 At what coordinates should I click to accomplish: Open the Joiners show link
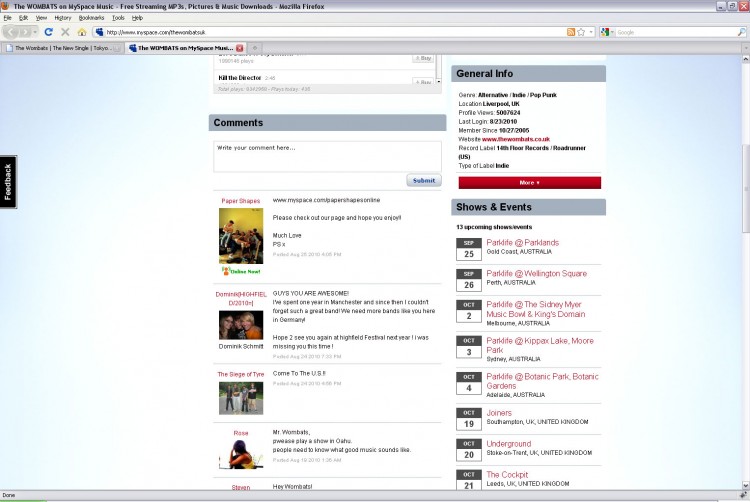click(499, 413)
